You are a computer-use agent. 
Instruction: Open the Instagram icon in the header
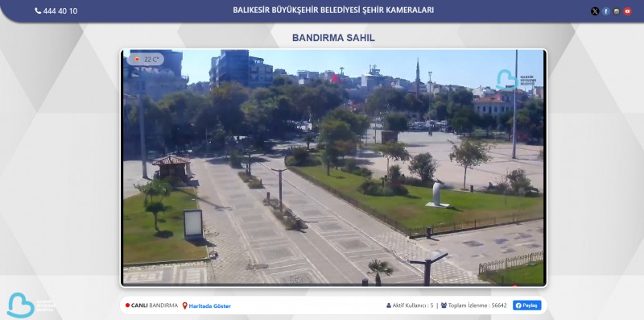(617, 11)
